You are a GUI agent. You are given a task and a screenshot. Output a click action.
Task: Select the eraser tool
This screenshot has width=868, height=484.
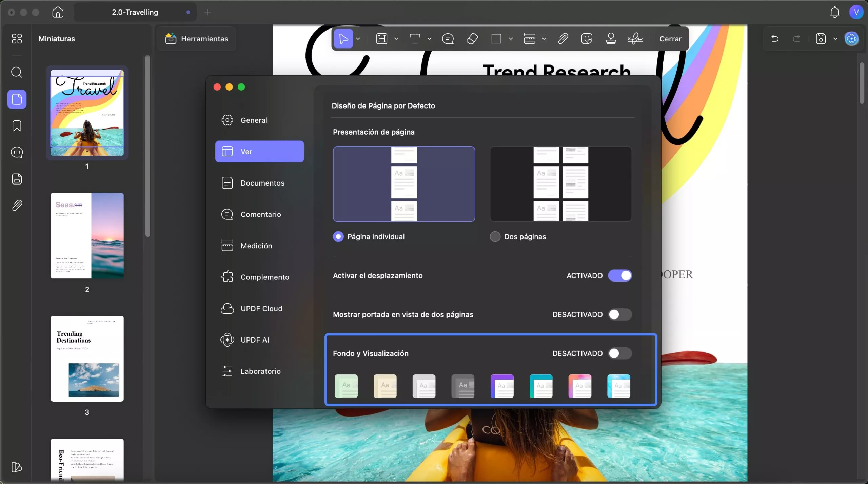[x=472, y=39]
